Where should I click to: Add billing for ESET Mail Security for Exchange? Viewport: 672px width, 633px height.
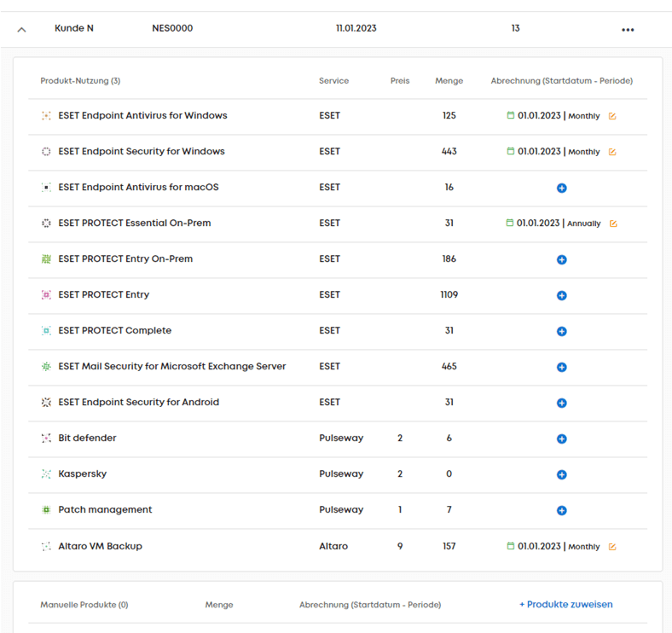(x=561, y=367)
